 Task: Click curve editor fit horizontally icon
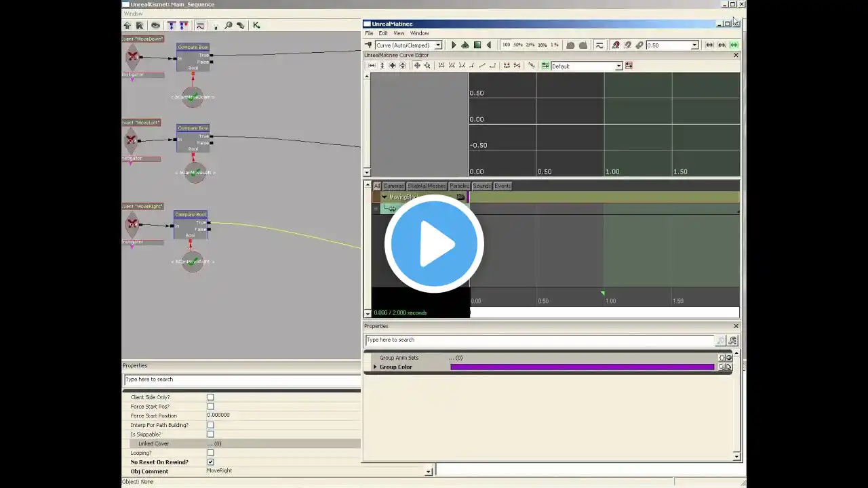point(372,66)
